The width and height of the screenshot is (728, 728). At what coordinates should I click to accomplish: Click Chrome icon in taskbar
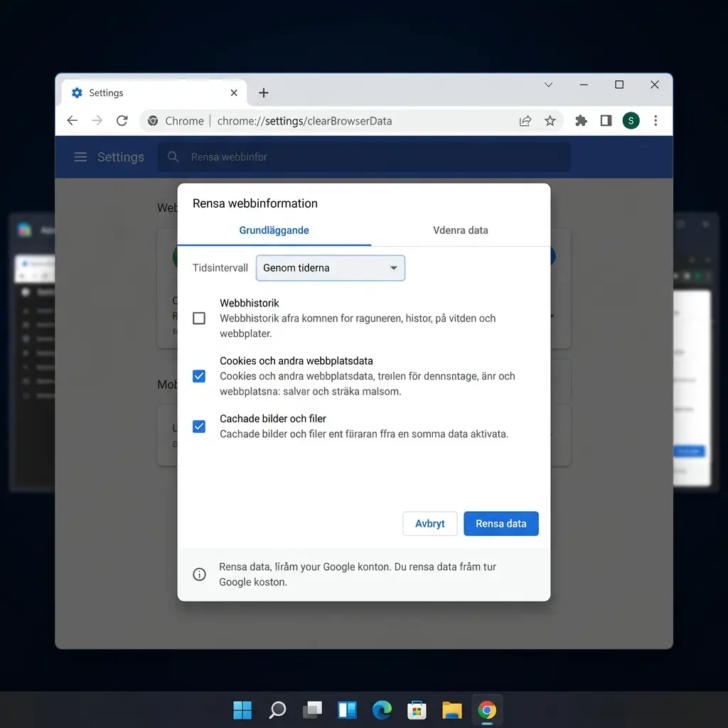coord(486,710)
